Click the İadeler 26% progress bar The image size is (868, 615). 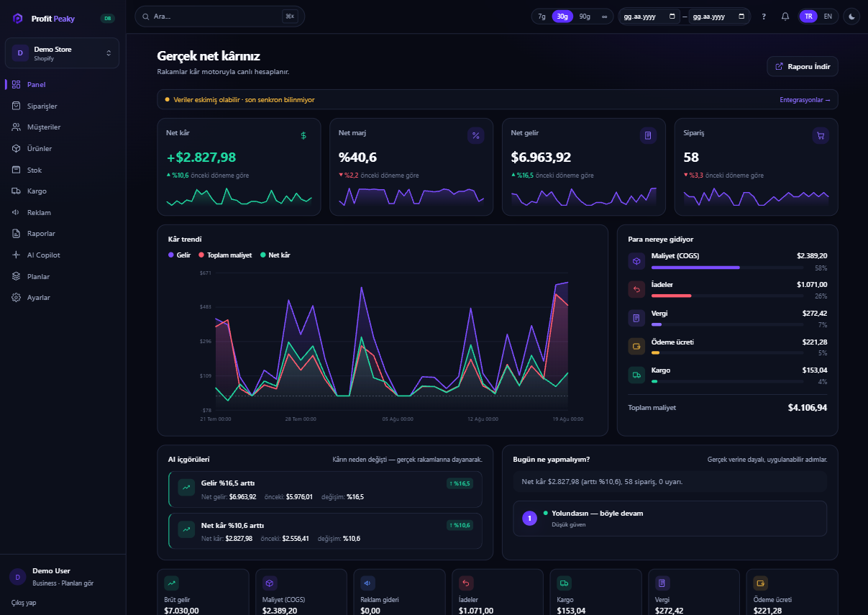pyautogui.click(x=727, y=296)
